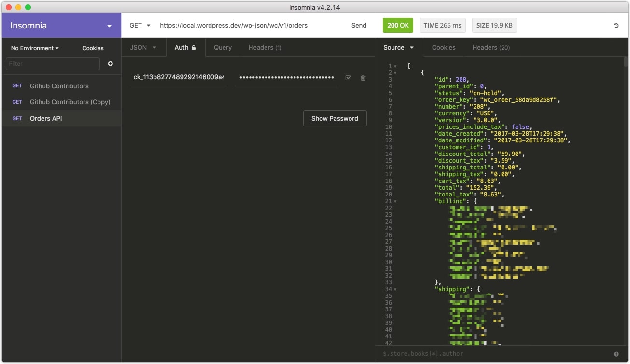Collapse the array at line 1
This screenshot has height=364, width=630.
[395, 66]
